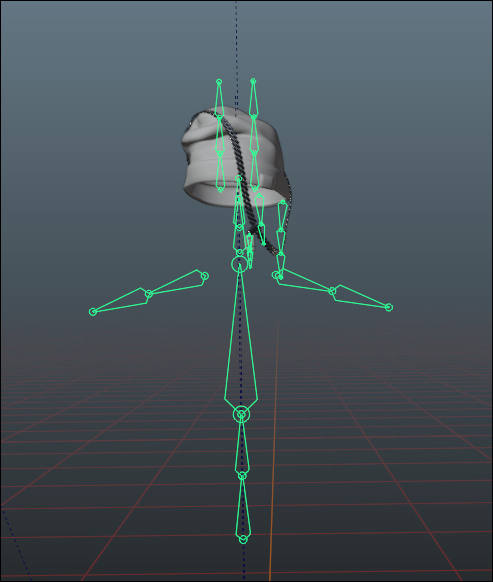Click the double-ring joint at spine bottom
Image resolution: width=493 pixels, height=582 pixels.
click(241, 414)
